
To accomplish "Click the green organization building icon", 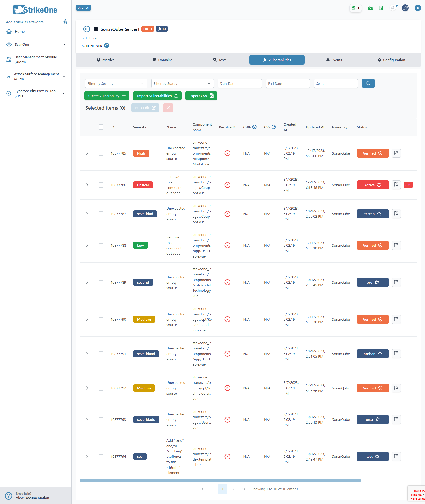I will tap(381, 8).
